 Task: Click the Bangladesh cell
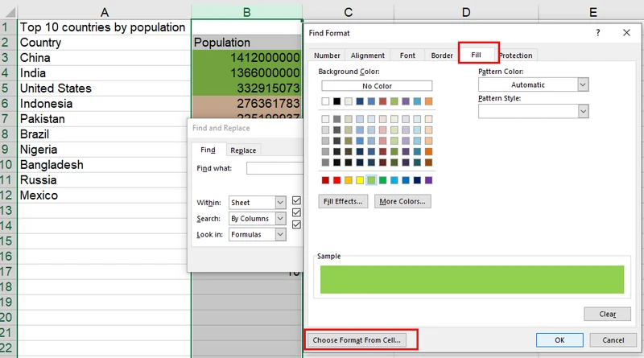click(105, 165)
